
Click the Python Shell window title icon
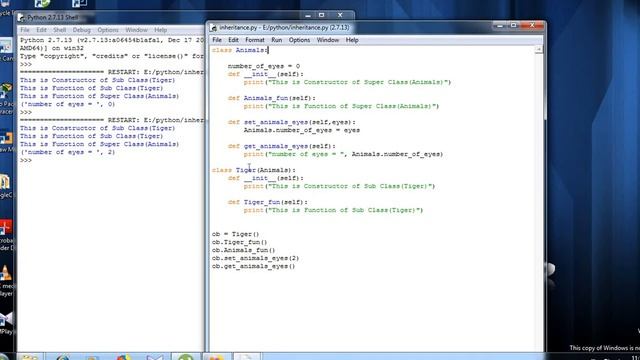click(21, 18)
